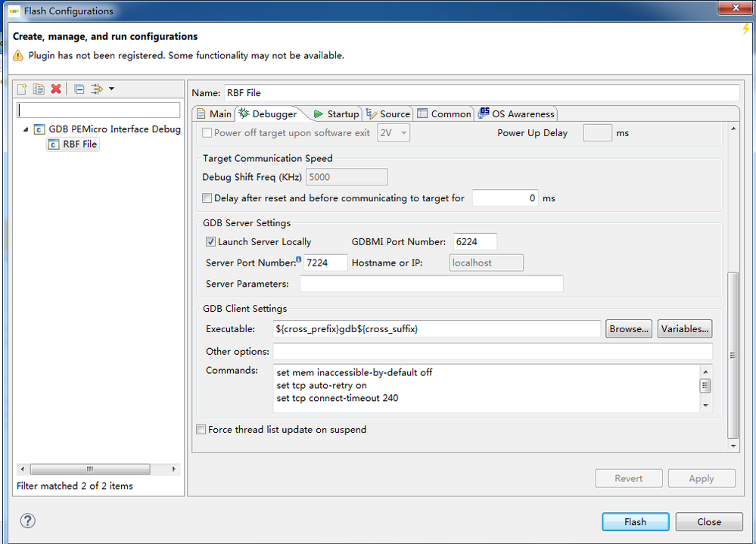Check Force thread list update on suspend
This screenshot has width=756, height=544.
201,430
